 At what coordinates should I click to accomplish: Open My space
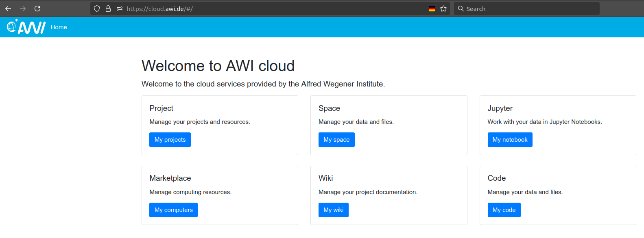click(x=336, y=140)
